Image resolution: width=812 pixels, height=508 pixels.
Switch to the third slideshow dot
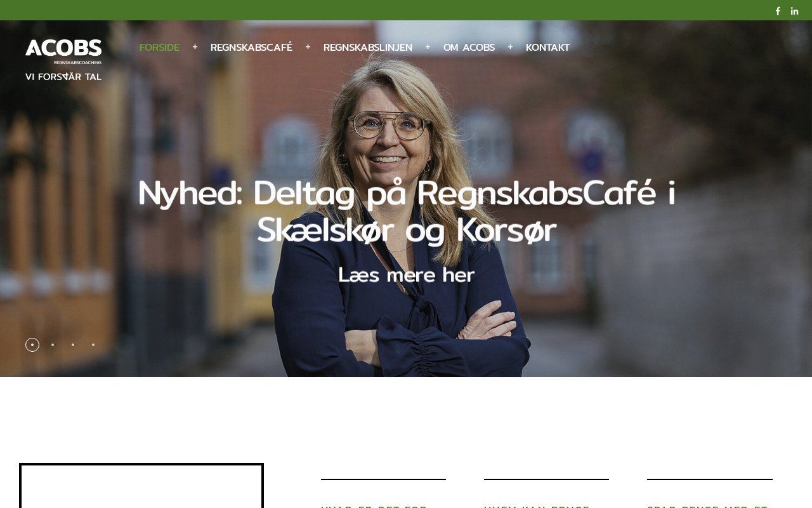[73, 345]
